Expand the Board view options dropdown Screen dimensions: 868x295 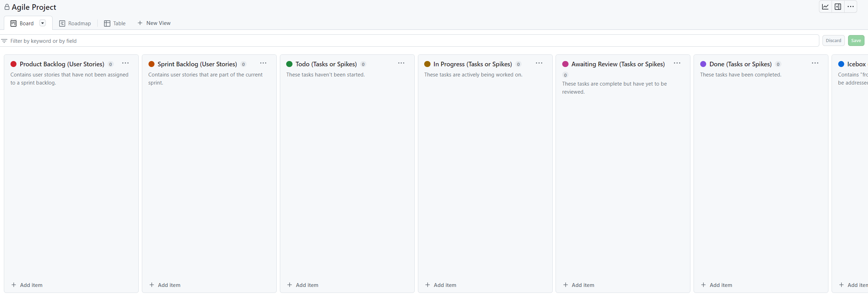pyautogui.click(x=42, y=23)
